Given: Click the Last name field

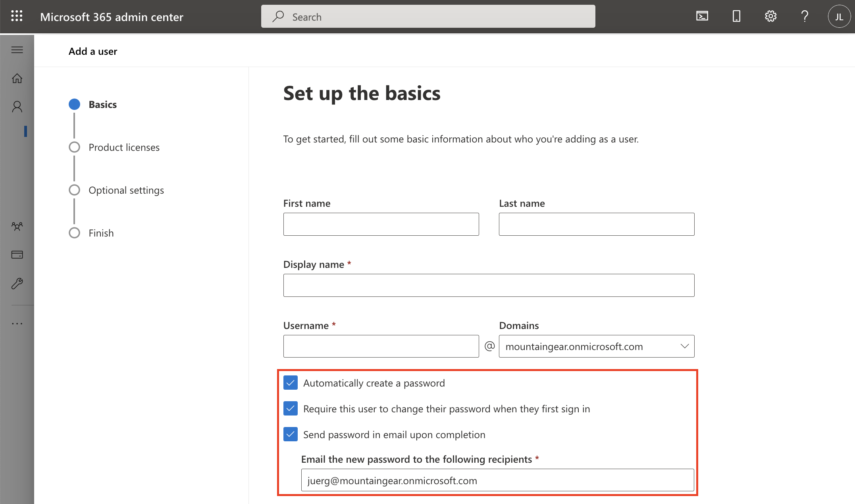Looking at the screenshot, I should pos(597,224).
